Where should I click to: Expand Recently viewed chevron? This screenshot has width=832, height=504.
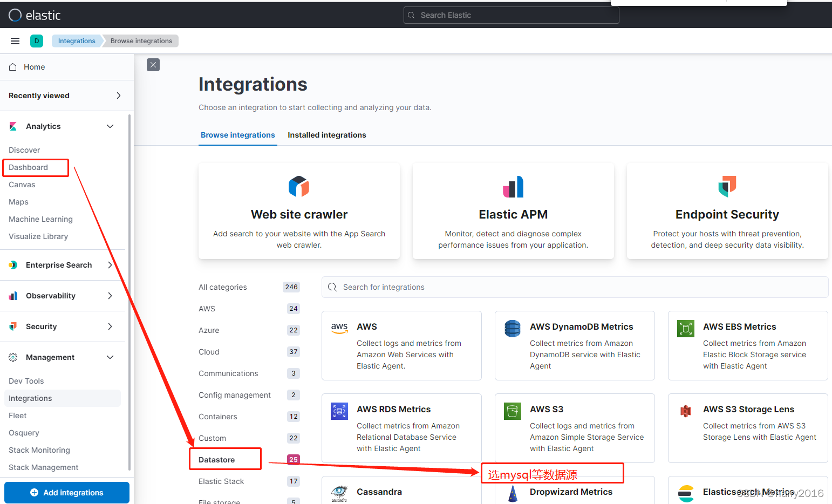(x=119, y=96)
